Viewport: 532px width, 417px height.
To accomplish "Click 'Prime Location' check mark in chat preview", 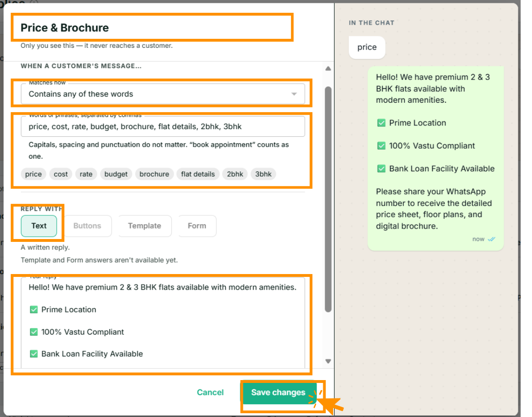I will (x=381, y=123).
